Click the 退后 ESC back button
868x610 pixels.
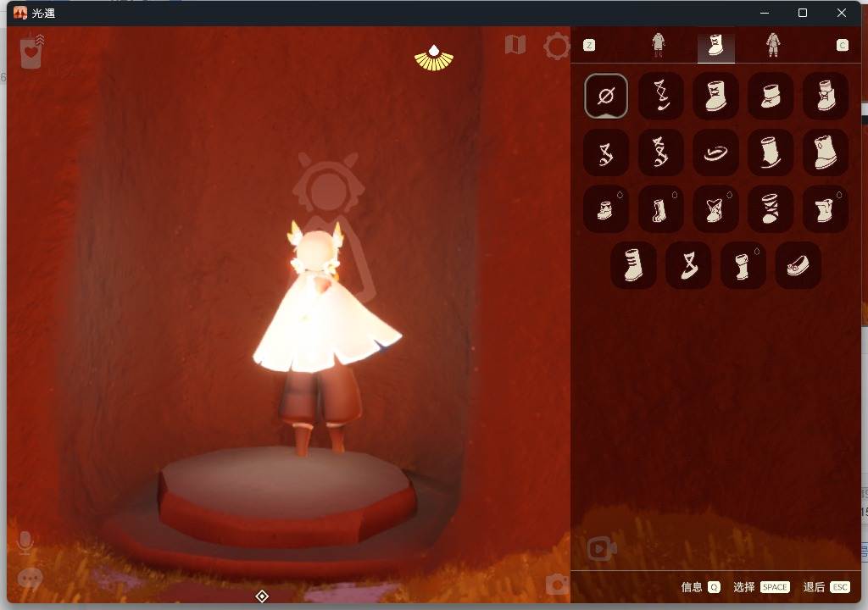[826, 587]
